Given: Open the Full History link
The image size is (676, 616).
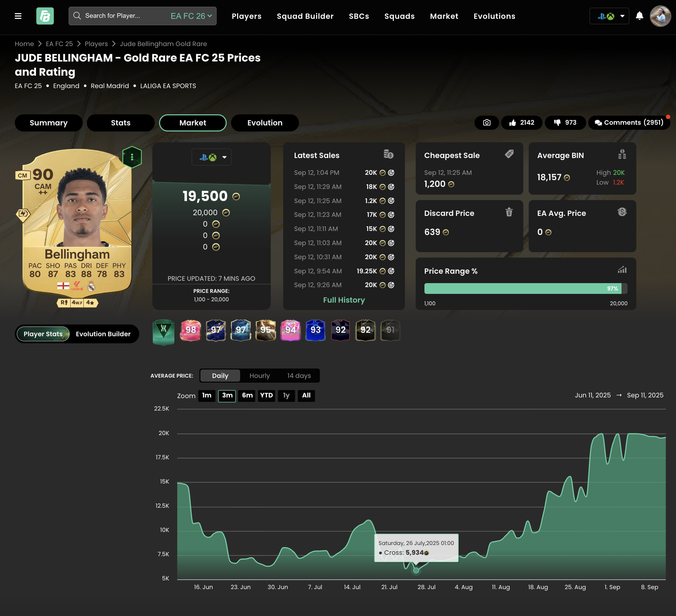Looking at the screenshot, I should (x=344, y=300).
